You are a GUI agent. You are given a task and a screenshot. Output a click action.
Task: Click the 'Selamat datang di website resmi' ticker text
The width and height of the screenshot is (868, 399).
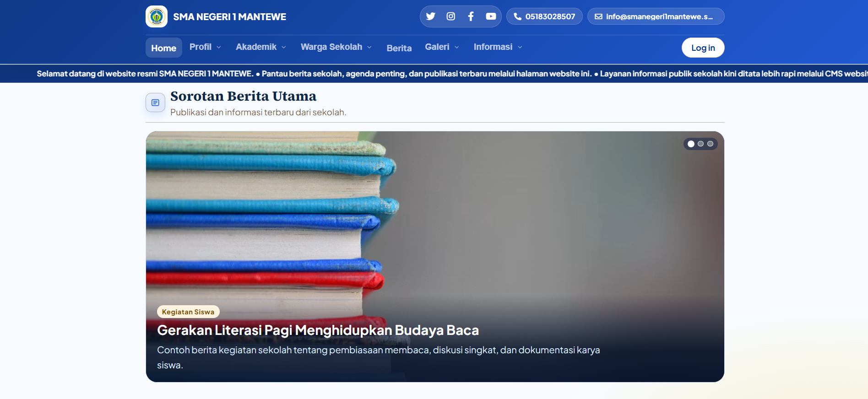point(145,74)
